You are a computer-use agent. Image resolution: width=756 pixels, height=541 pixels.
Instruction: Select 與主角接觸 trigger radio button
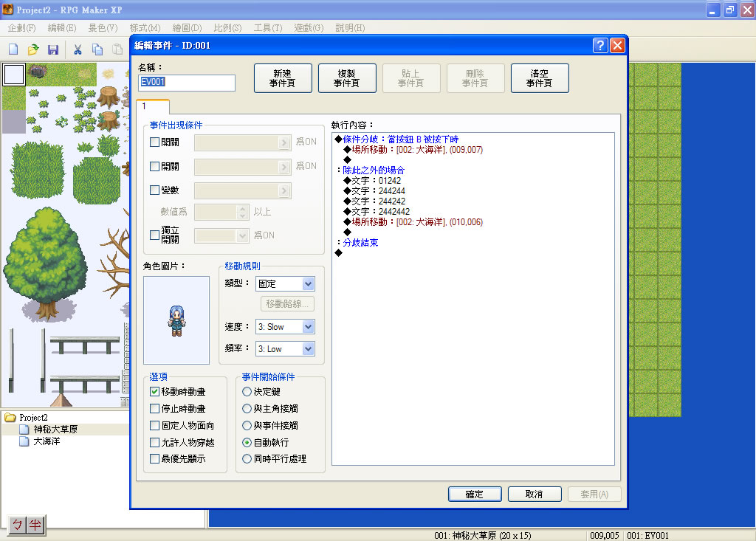pyautogui.click(x=247, y=408)
